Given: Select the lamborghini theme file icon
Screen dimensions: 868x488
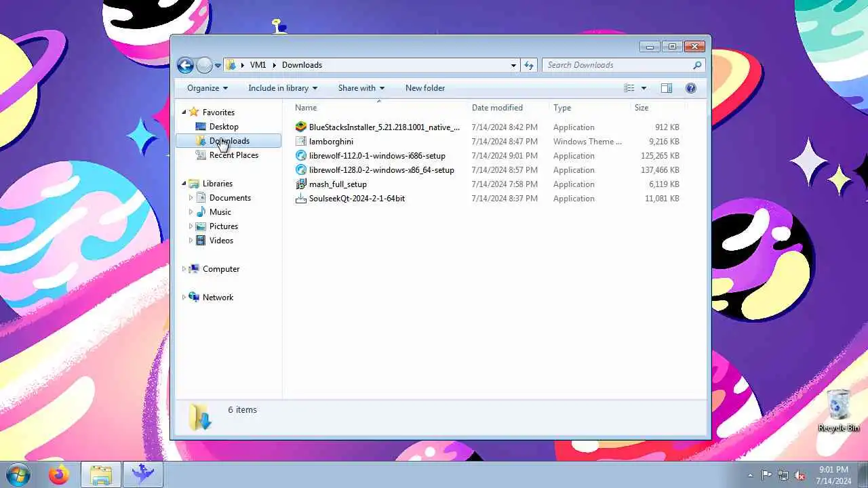Looking at the screenshot, I should (301, 142).
